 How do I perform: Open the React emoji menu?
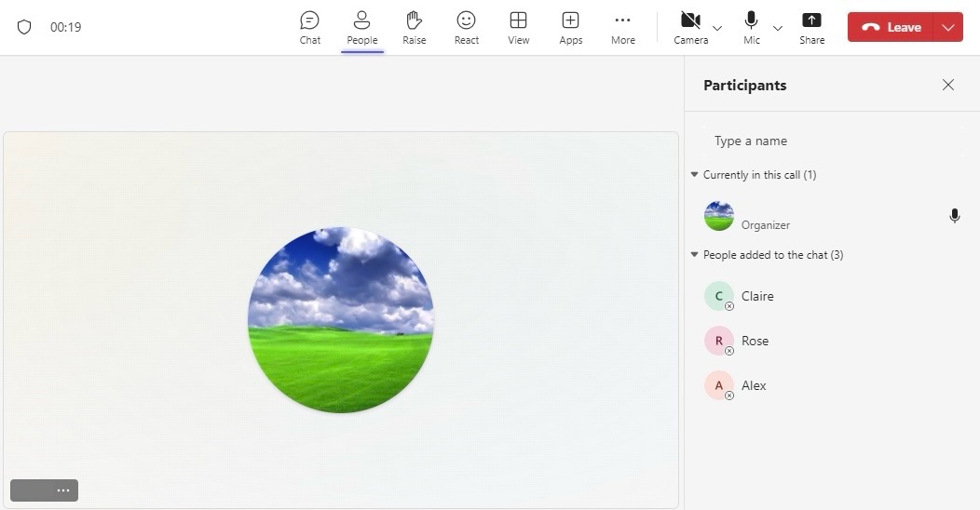coord(467,28)
